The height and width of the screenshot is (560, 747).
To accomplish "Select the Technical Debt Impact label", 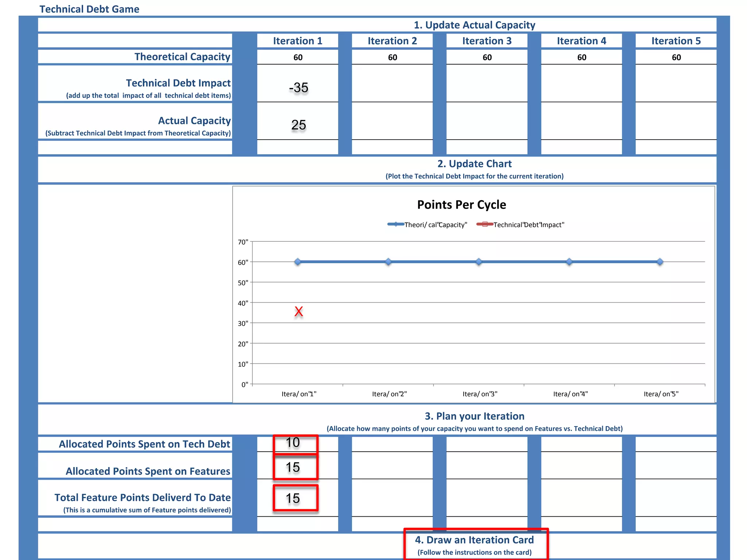I will point(178,83).
